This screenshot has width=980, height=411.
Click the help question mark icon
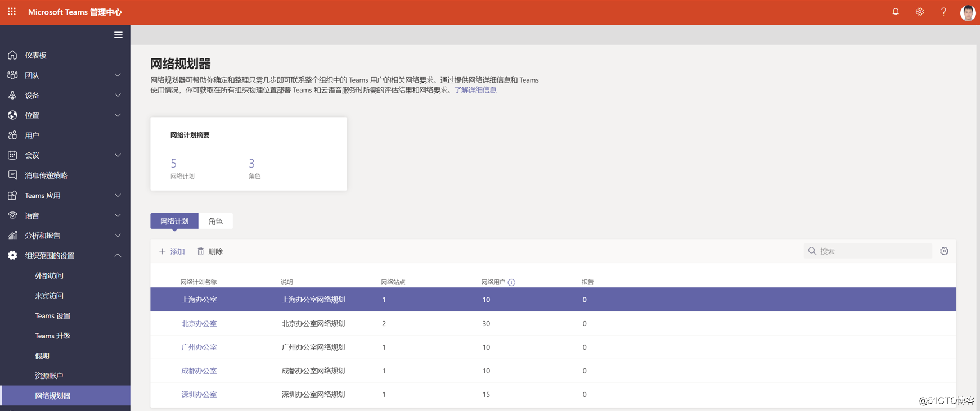point(943,12)
